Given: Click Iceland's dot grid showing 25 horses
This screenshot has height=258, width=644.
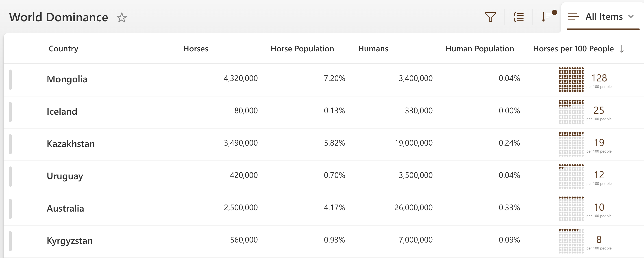Looking at the screenshot, I should click(571, 112).
